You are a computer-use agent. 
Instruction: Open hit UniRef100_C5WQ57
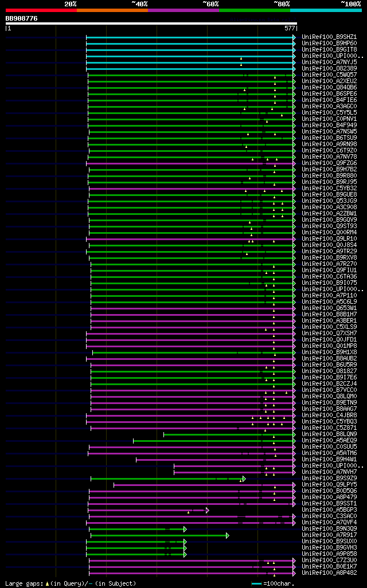(329, 75)
